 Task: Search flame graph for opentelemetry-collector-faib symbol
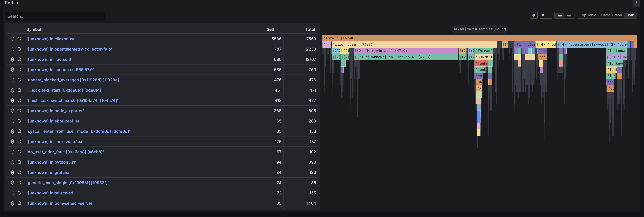[19, 49]
